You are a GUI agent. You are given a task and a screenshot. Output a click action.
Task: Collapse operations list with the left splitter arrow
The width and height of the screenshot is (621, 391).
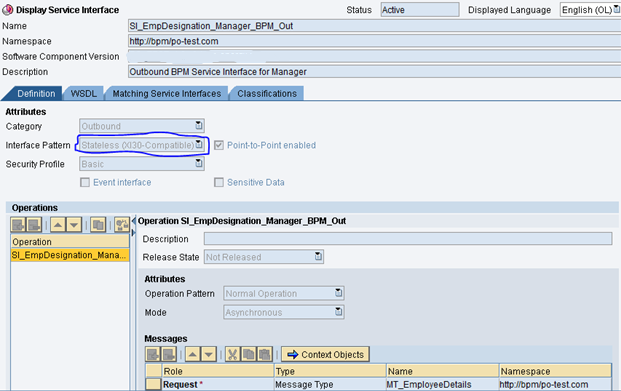point(133,221)
